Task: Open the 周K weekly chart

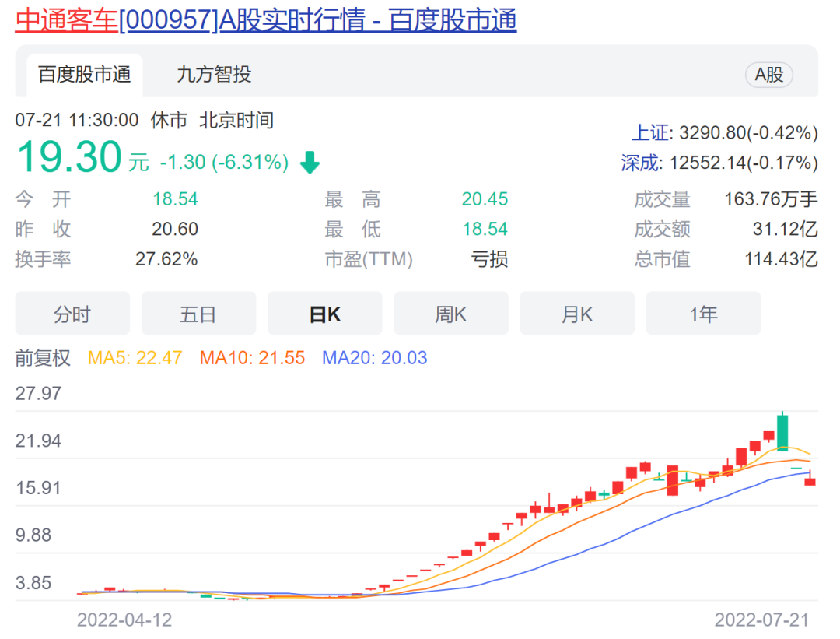Action: point(451,313)
